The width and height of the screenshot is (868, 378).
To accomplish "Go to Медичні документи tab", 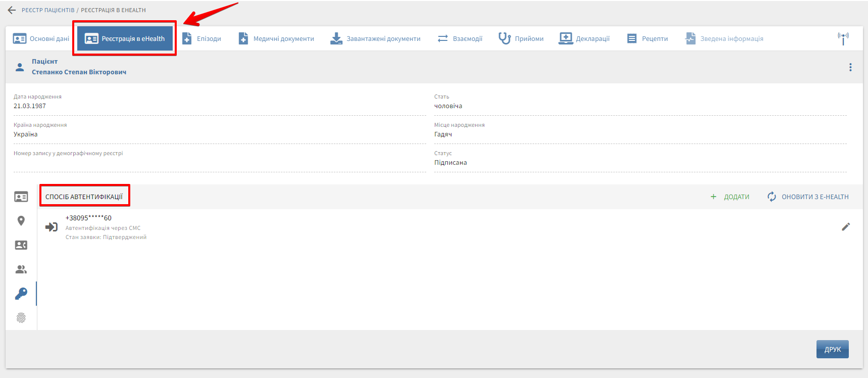I will point(276,39).
